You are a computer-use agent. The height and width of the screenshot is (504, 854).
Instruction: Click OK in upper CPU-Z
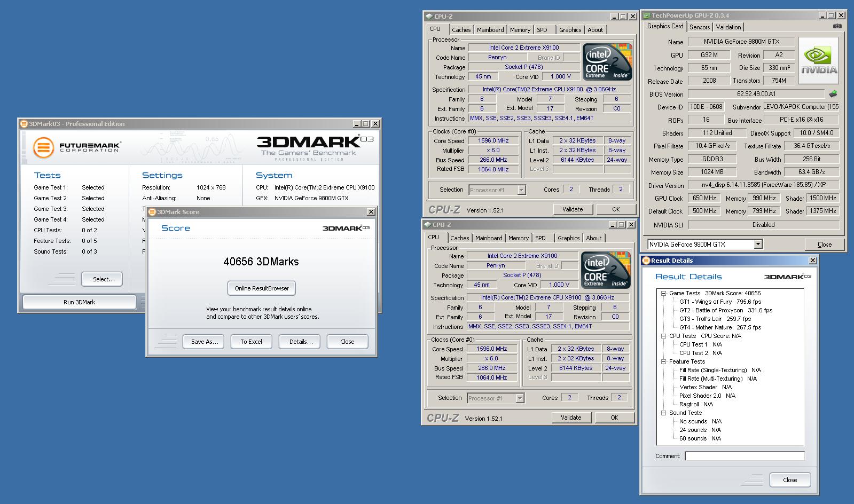click(616, 209)
